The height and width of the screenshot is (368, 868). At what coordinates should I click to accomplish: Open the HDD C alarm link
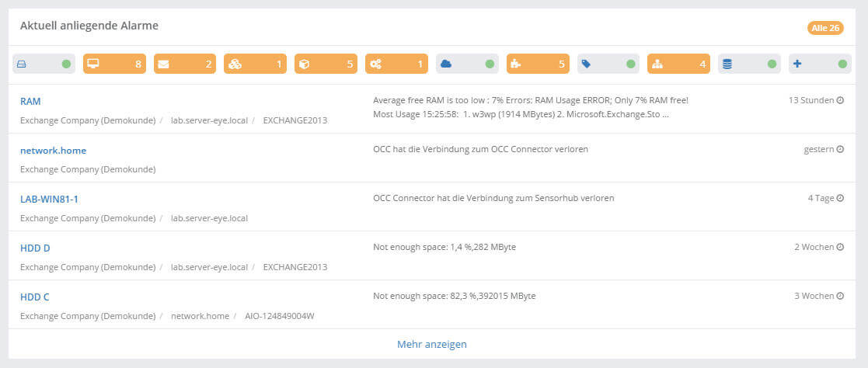tap(35, 297)
